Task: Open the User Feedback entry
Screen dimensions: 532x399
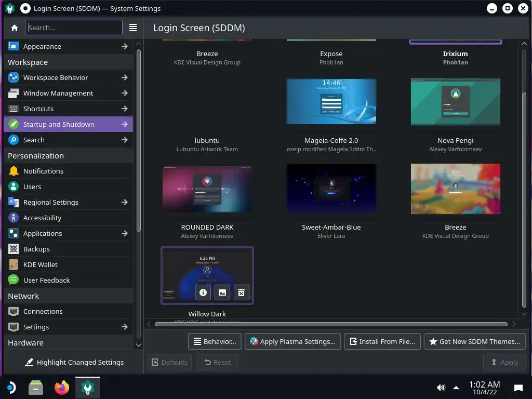Action: point(68,280)
